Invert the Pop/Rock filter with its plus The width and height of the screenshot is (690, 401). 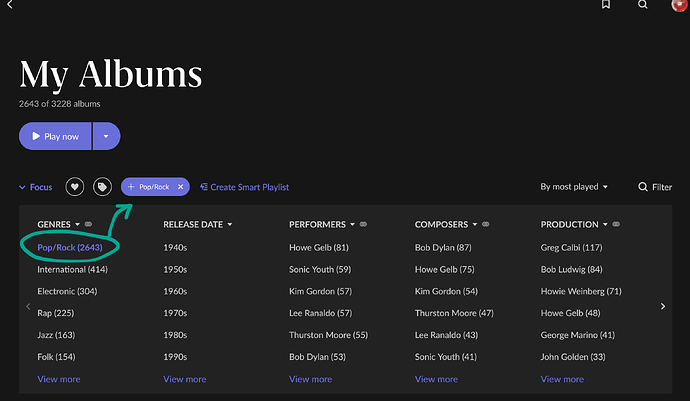[x=131, y=187]
